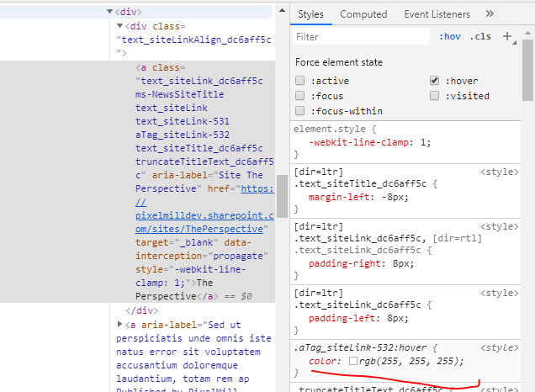Screen dimensions: 535x392
Task: Edit the -webkit-line-clamp property name
Action: [358, 142]
